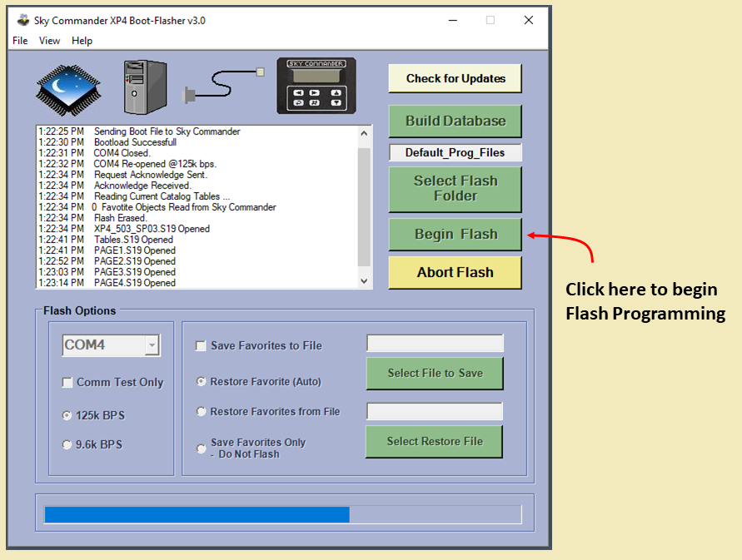Viewport: 742px width, 560px height.
Task: Click the desktop computer tower icon
Action: pos(145,87)
